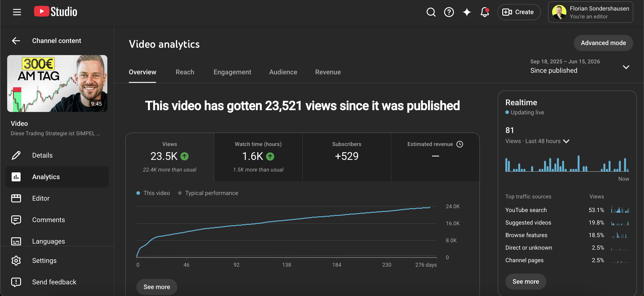Open the notifications bell
644x296 pixels.
pyautogui.click(x=485, y=12)
